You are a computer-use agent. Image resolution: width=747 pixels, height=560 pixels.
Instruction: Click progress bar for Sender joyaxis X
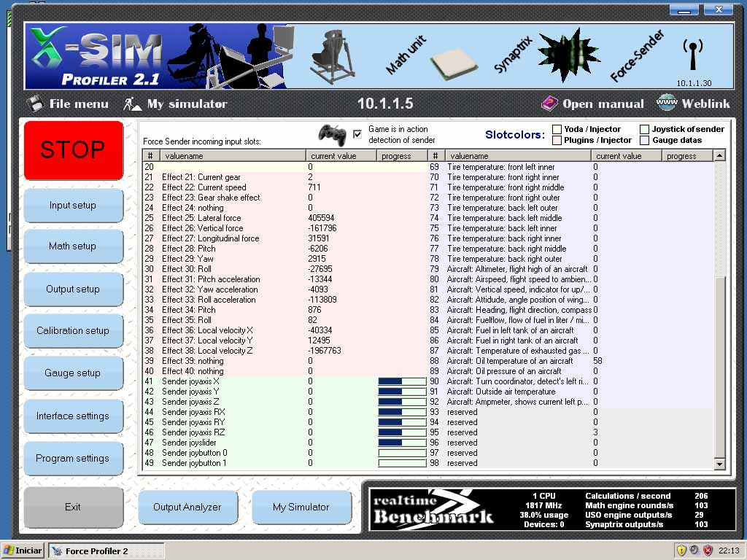point(402,381)
